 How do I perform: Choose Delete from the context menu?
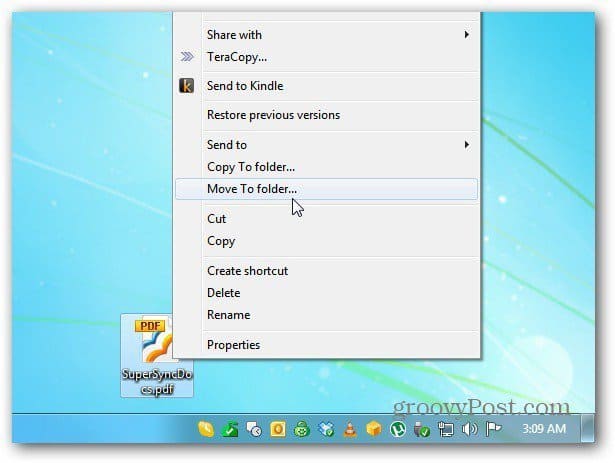[x=326, y=293]
